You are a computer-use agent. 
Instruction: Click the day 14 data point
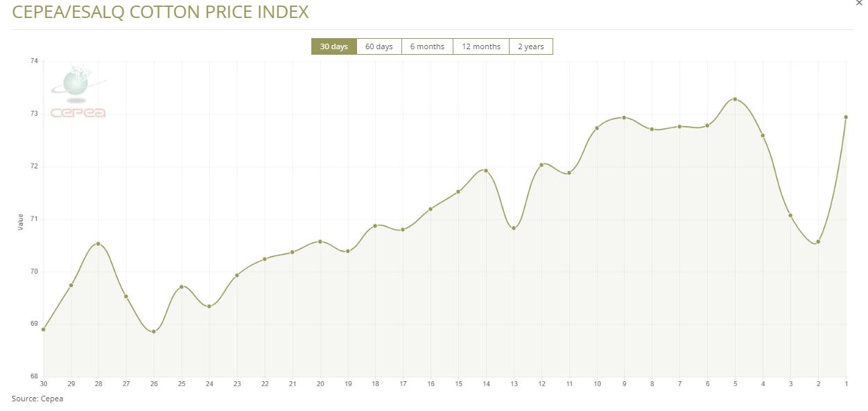click(x=486, y=170)
